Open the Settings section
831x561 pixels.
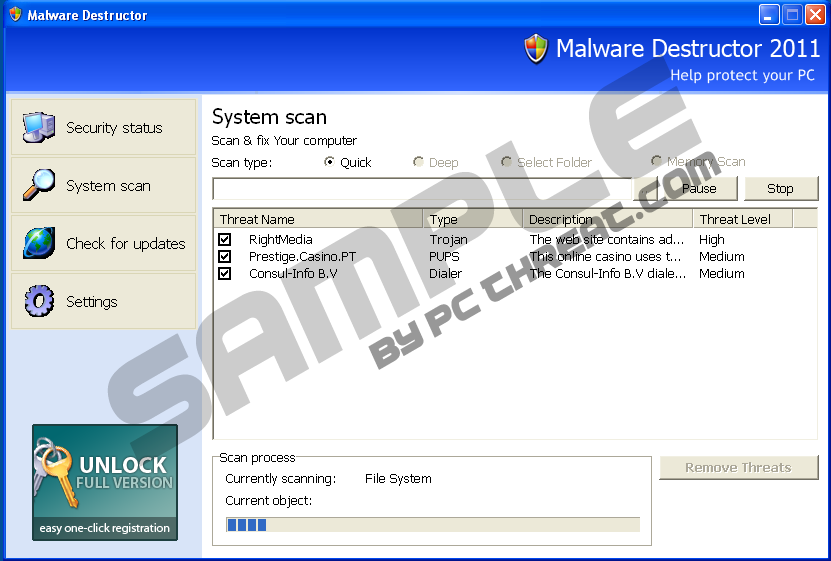pos(104,301)
